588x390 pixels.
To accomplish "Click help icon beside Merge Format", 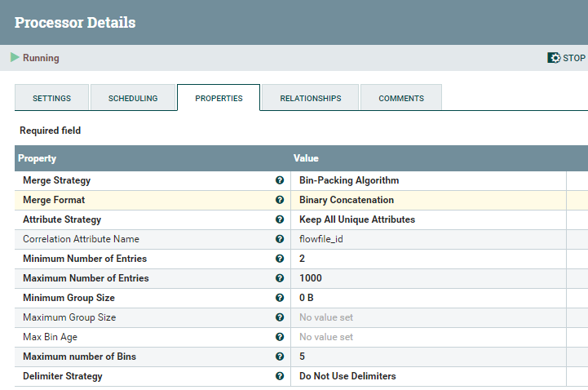I will (280, 200).
